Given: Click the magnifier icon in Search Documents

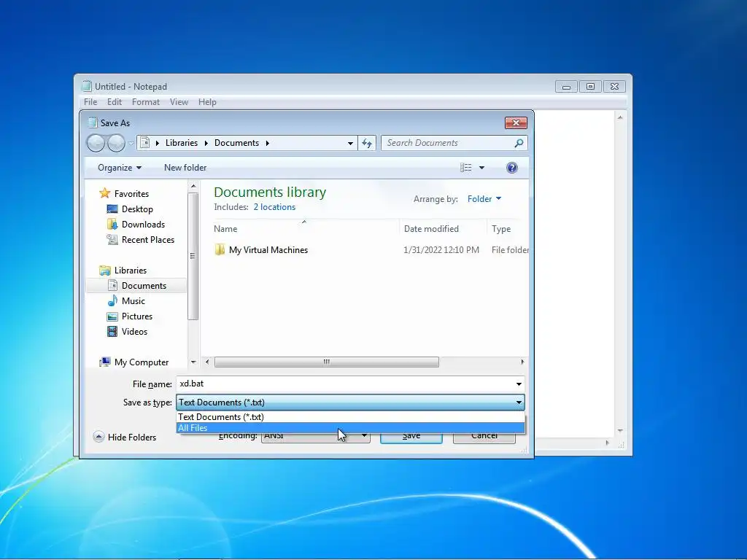Looking at the screenshot, I should pyautogui.click(x=519, y=143).
